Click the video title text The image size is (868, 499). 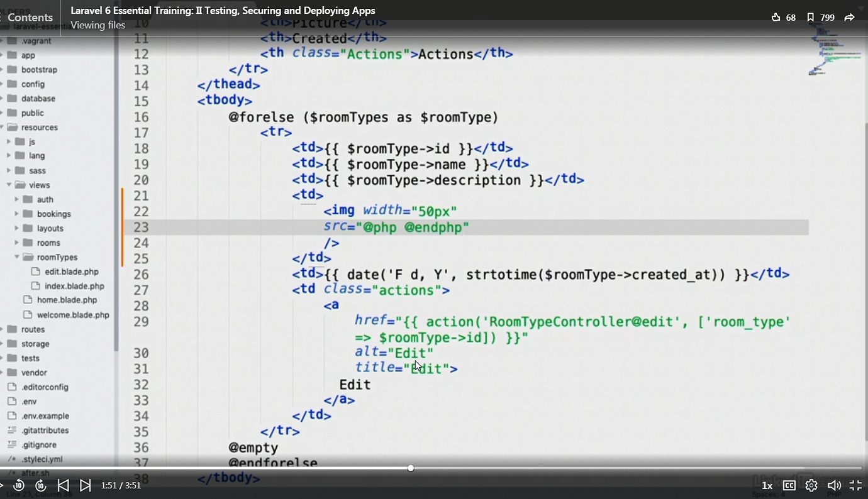pyautogui.click(x=223, y=11)
